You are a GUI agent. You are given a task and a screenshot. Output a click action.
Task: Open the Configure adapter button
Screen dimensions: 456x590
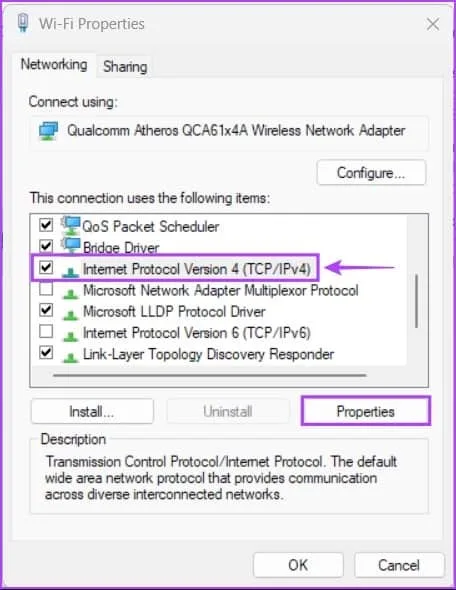pyautogui.click(x=371, y=173)
